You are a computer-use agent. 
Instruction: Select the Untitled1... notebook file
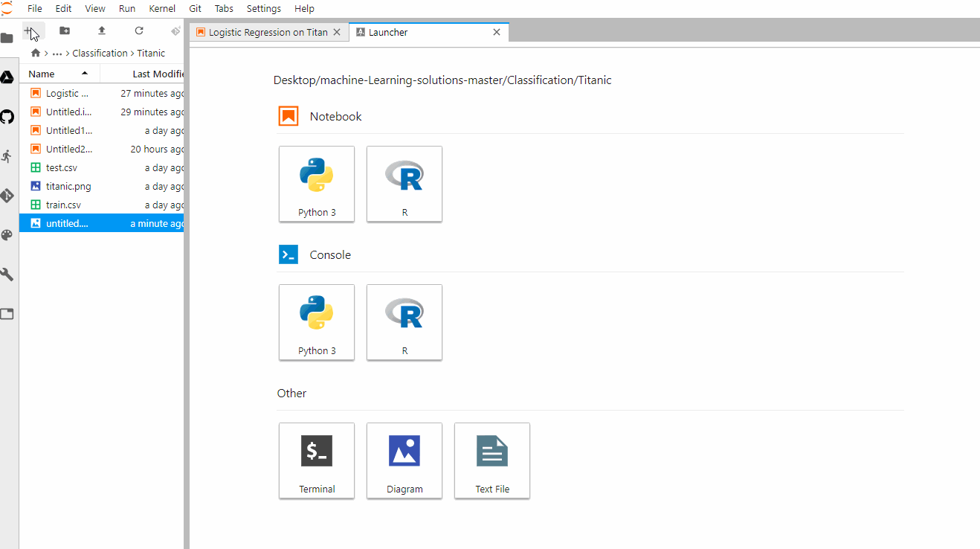(x=102, y=130)
